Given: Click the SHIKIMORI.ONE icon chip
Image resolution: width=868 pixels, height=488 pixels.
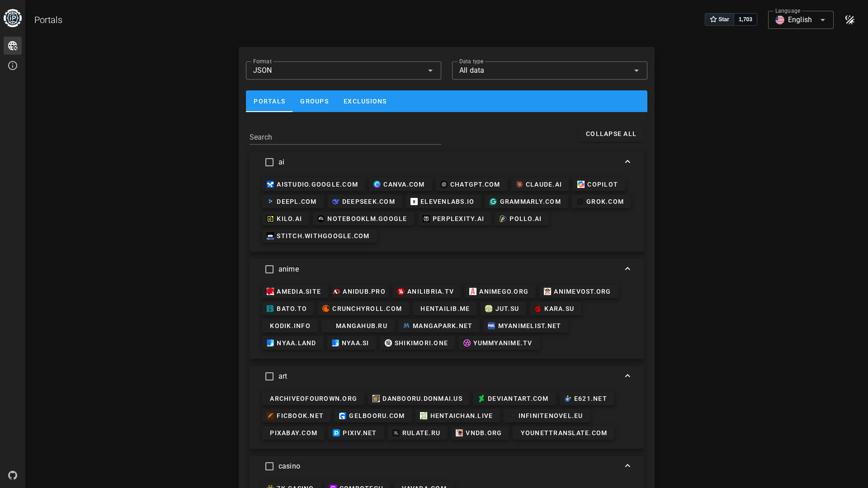Looking at the screenshot, I should (417, 343).
